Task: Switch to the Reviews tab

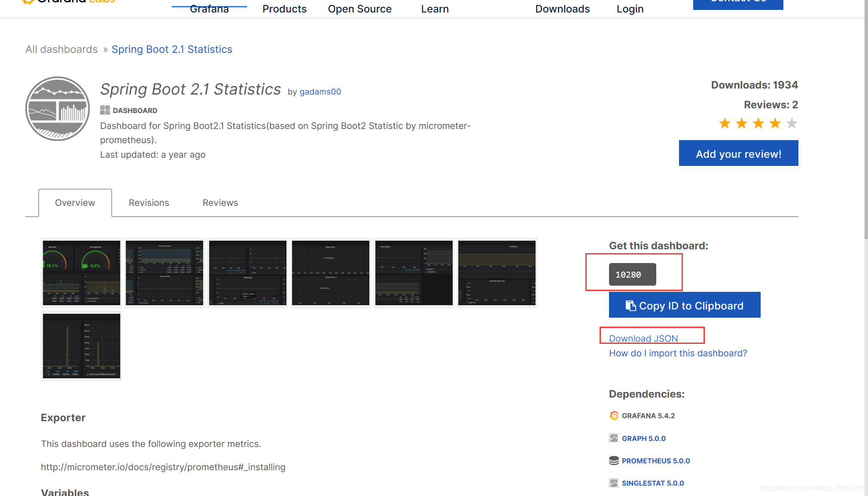Action: (x=220, y=203)
